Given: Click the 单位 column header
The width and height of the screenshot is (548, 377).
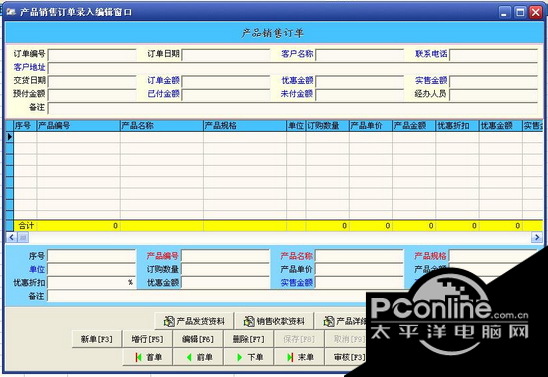Looking at the screenshot, I should click(296, 126).
